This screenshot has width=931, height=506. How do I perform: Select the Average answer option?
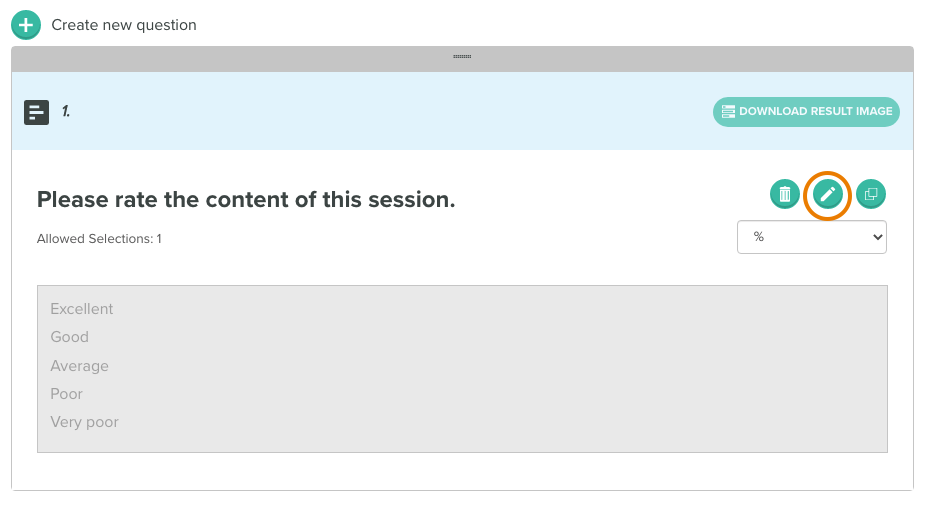coord(80,366)
